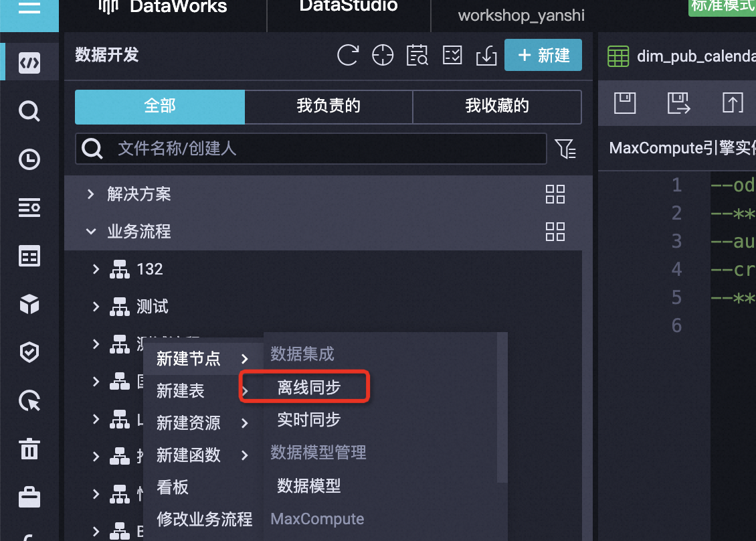The width and height of the screenshot is (756, 541).
Task: Click grid view icon on 解决方案 row
Action: tap(555, 194)
